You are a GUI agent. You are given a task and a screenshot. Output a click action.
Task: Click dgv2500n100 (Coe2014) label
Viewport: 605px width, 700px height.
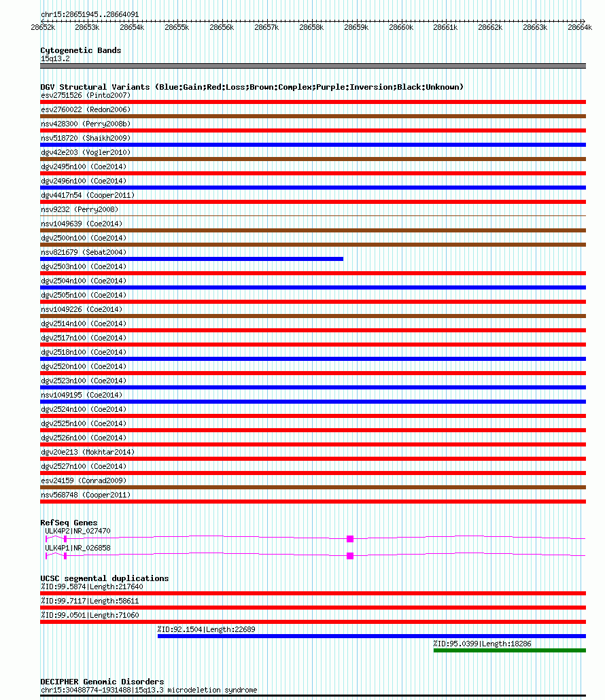(84, 239)
